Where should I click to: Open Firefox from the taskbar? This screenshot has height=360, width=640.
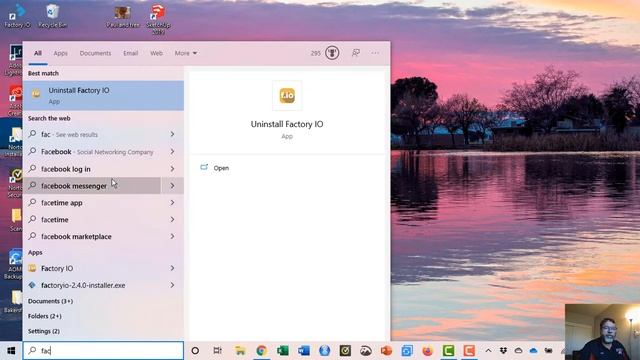(427, 351)
